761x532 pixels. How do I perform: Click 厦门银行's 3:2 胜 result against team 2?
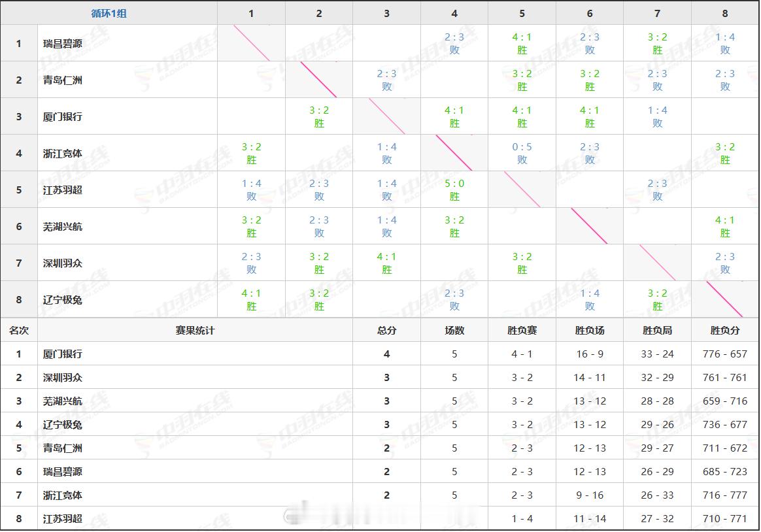click(x=319, y=116)
